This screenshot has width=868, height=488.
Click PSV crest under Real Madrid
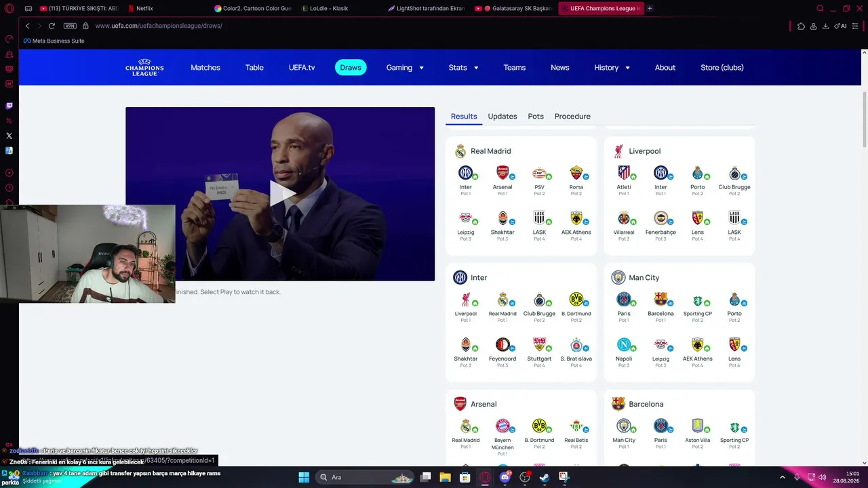(539, 173)
